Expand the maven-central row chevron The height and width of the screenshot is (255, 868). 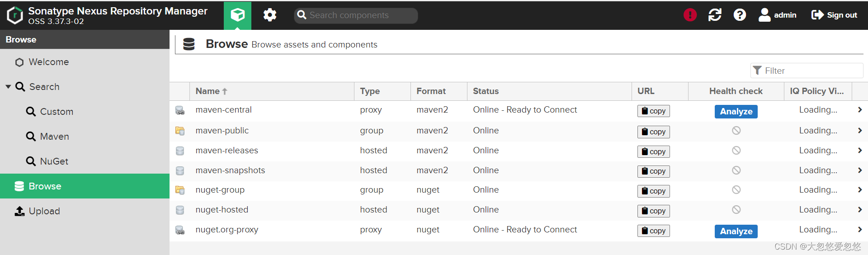pyautogui.click(x=859, y=110)
